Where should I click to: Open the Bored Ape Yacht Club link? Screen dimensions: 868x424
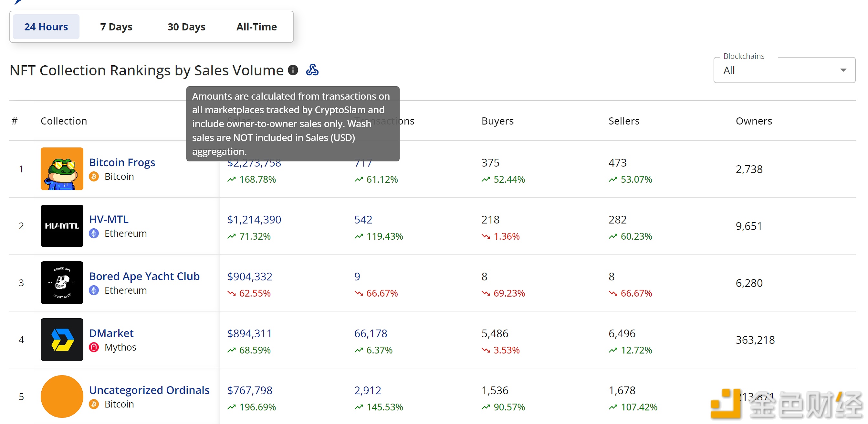coord(144,276)
